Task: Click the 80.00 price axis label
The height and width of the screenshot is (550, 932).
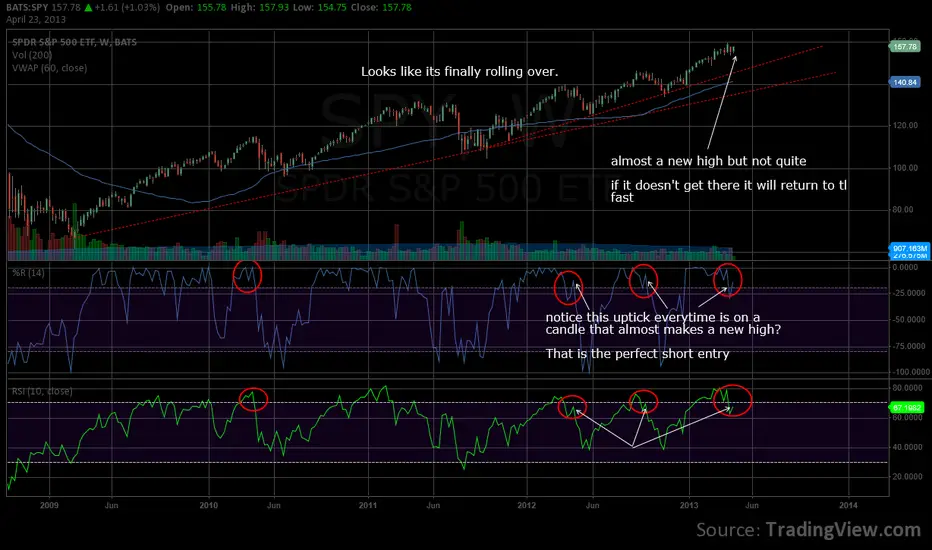Action: coord(904,209)
